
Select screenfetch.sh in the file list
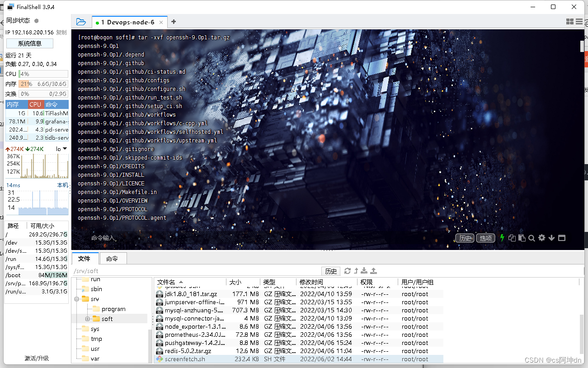point(185,359)
